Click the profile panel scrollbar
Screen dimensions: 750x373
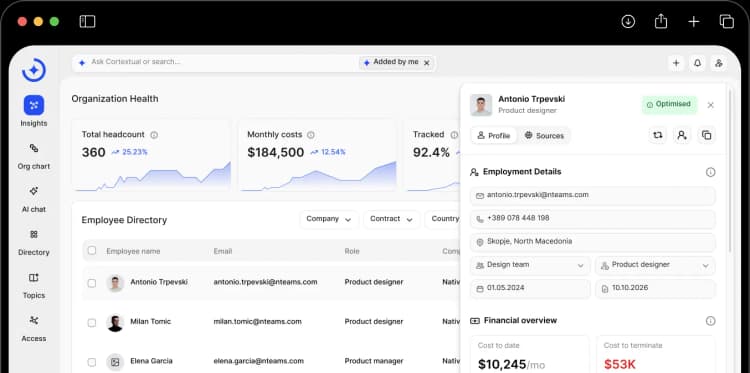729,172
